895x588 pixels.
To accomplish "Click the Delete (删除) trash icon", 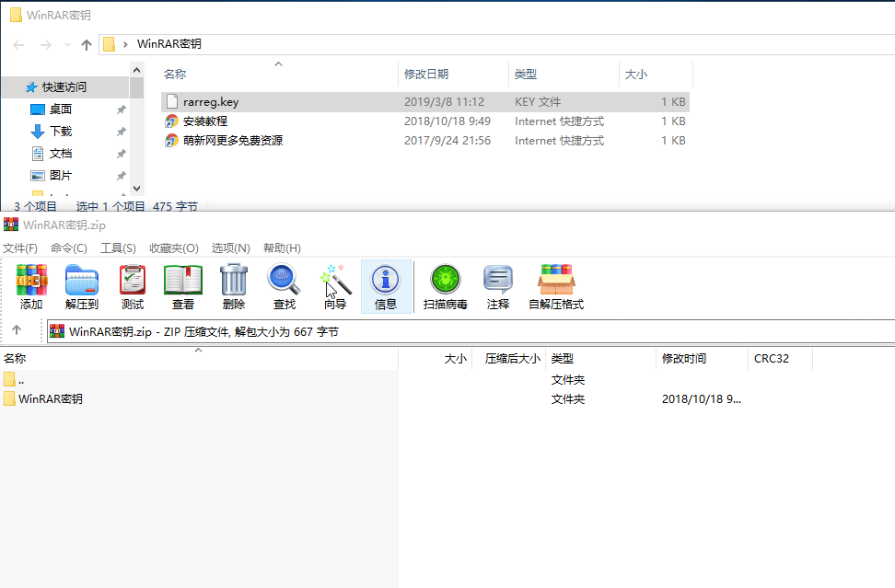I will click(234, 287).
